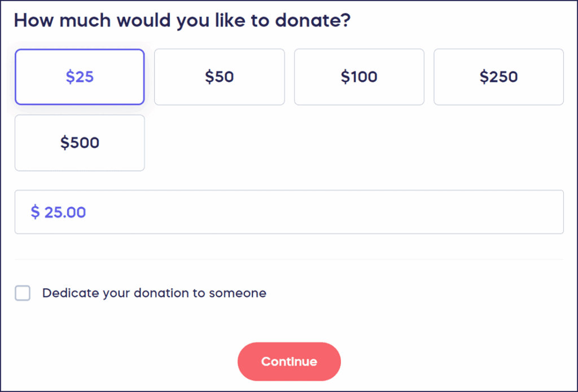Choose the fifty dollar preset tile

[219, 77]
